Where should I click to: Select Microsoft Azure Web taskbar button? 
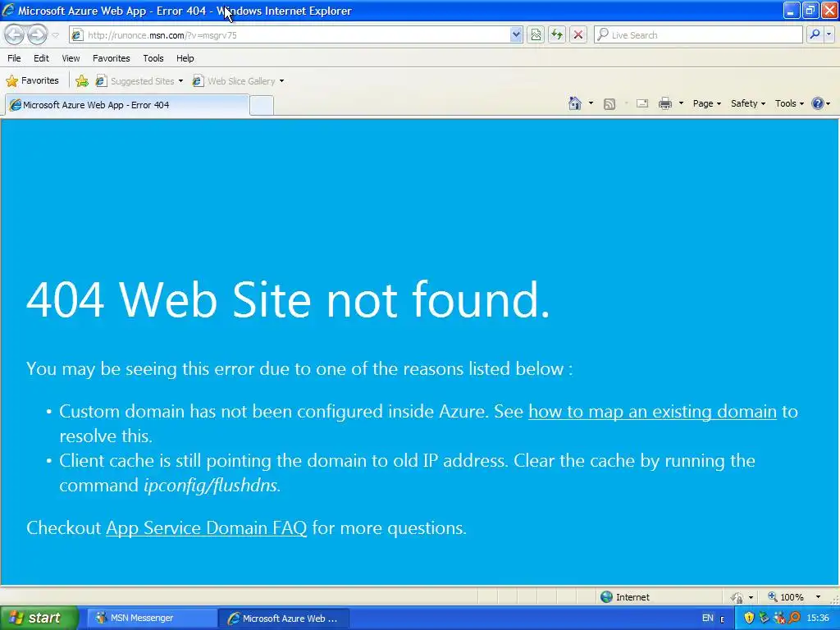[x=285, y=619]
